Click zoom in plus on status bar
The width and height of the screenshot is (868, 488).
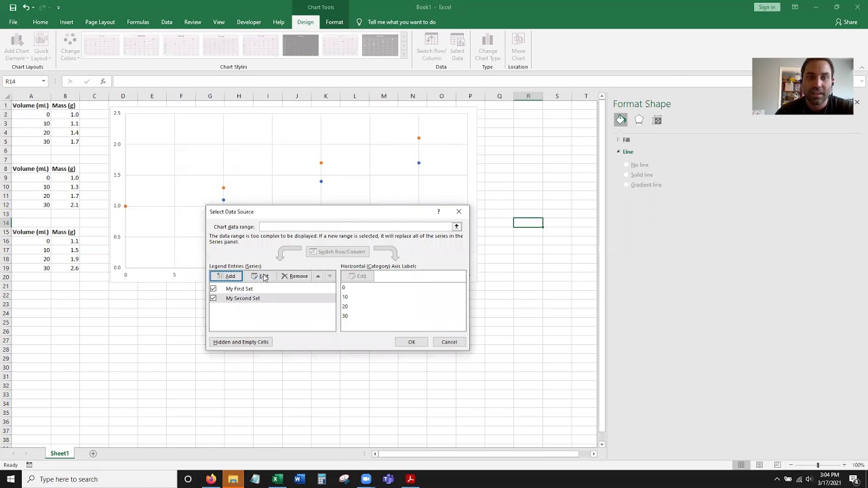844,465
